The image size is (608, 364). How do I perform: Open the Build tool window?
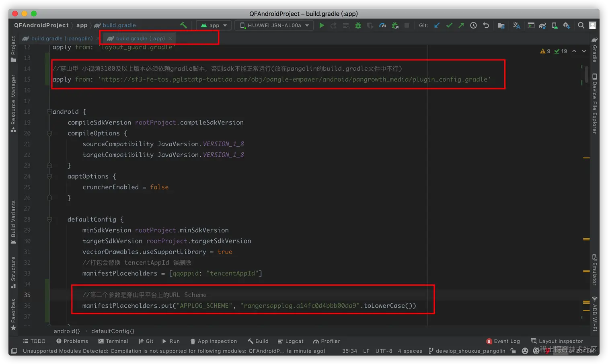pos(258,341)
